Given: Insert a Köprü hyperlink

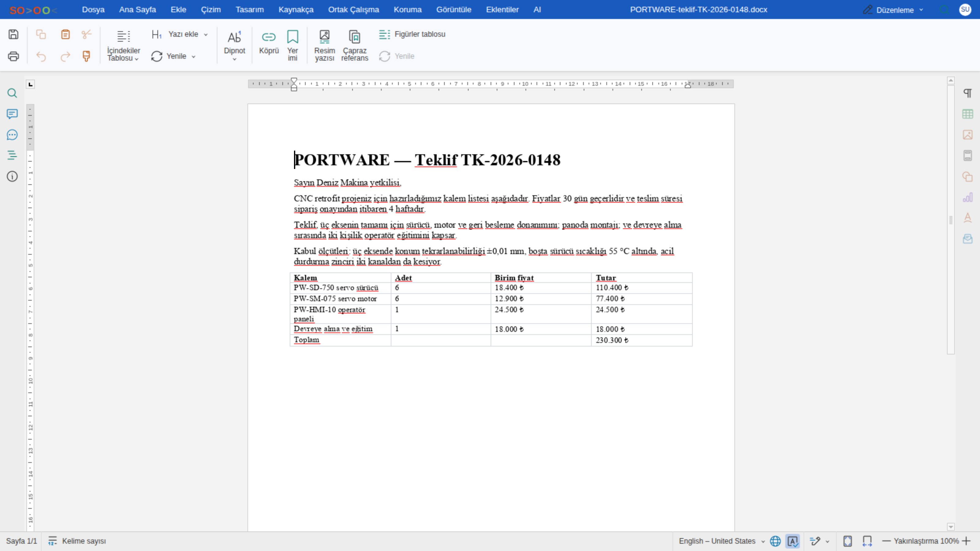Looking at the screenshot, I should coord(269,43).
